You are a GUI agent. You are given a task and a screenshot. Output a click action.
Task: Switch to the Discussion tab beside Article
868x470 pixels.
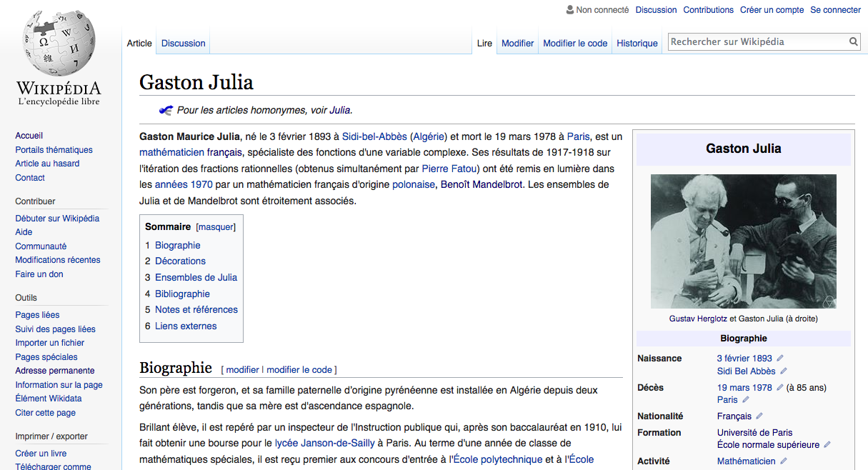click(184, 44)
